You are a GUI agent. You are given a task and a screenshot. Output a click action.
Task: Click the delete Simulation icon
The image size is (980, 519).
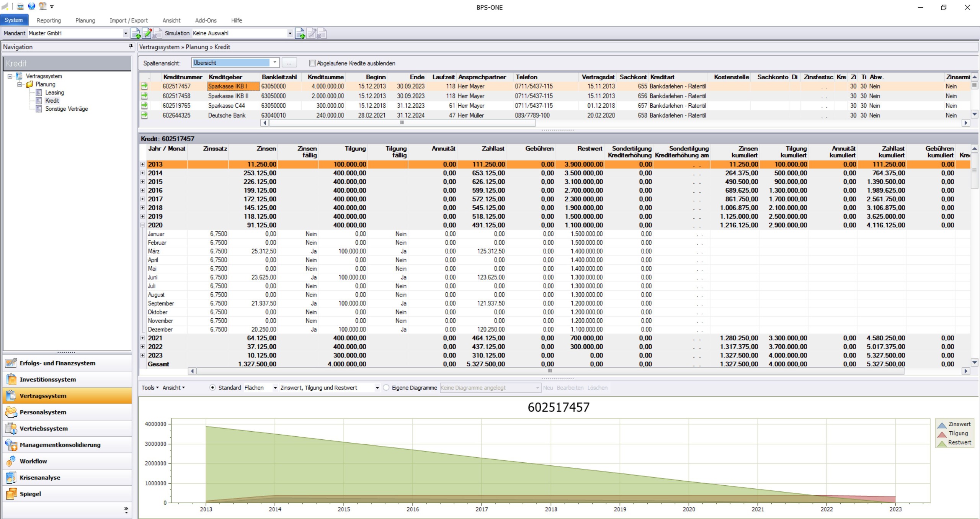(321, 34)
